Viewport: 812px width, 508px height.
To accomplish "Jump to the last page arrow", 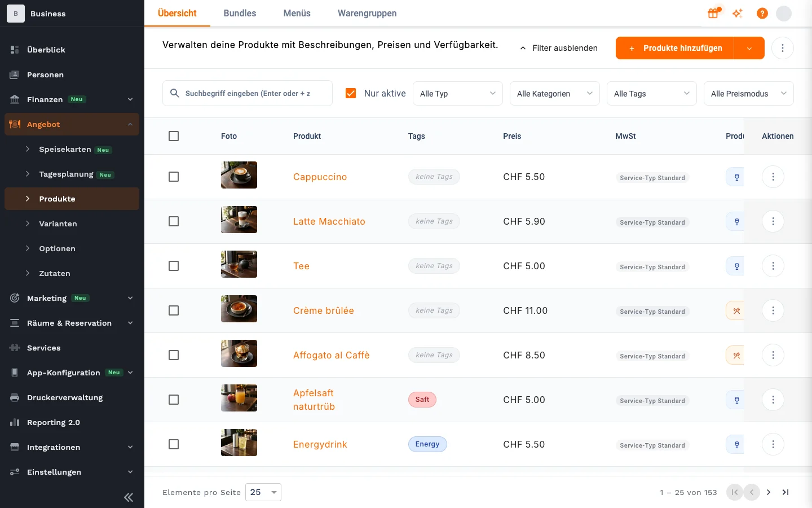I will 785,492.
